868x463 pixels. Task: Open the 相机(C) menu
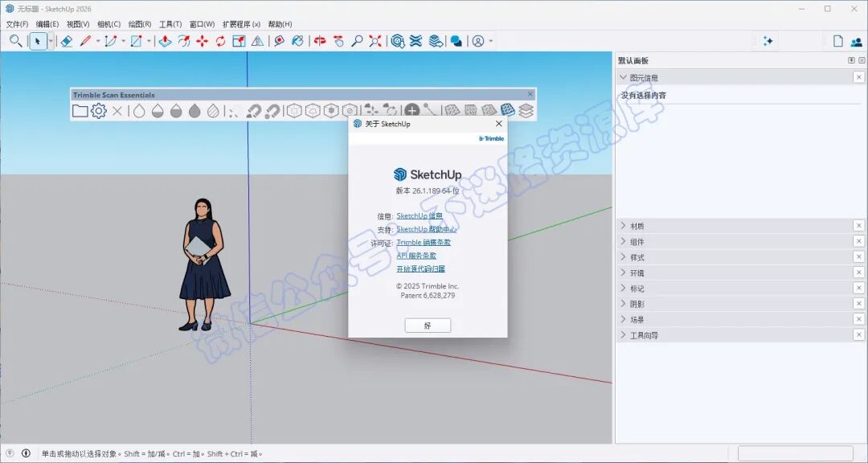point(108,24)
